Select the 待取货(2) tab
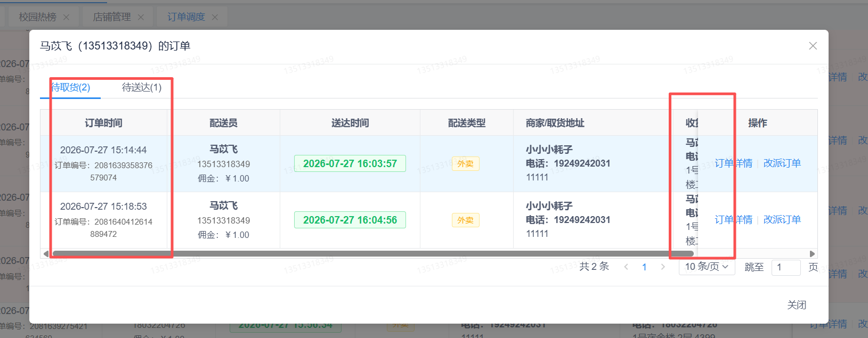Screen dimensions: 868x338 click(x=70, y=87)
